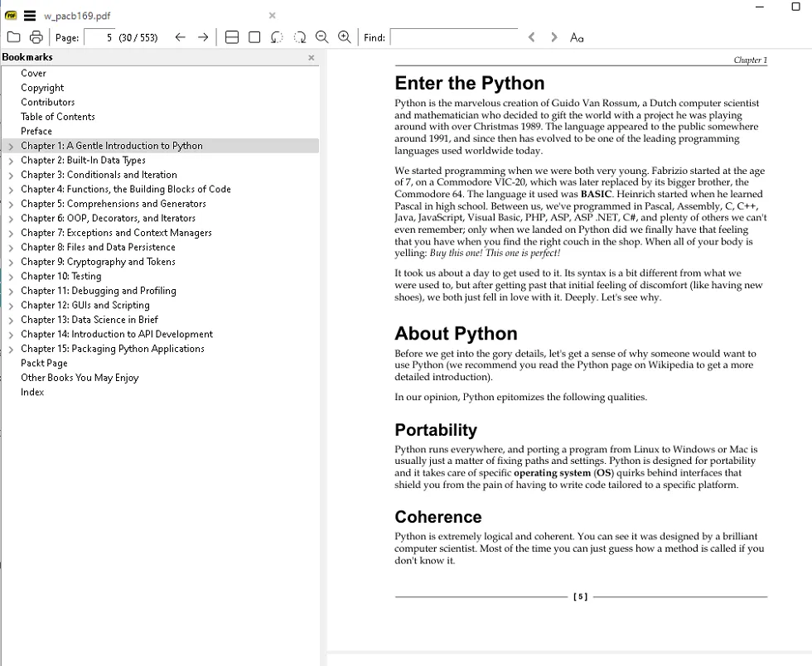Click the Print icon in toolbar
The width and height of the screenshot is (812, 666).
36,37
